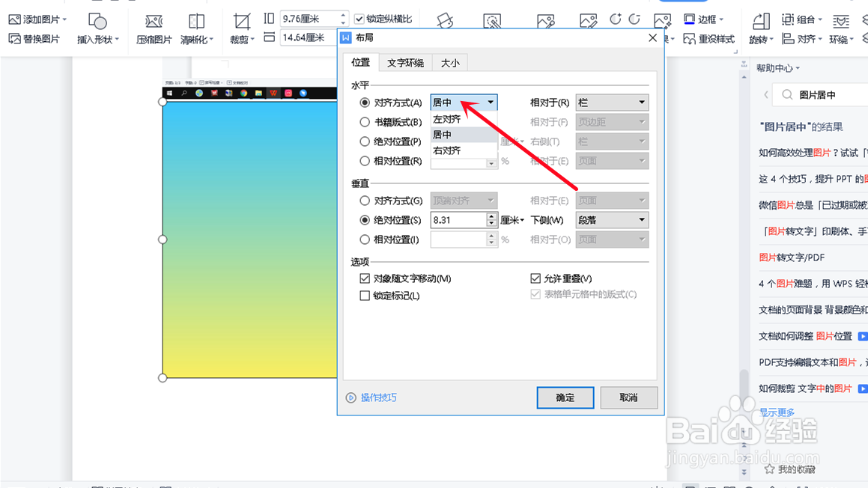Click in 8.31 absolute position field
The image size is (868, 488).
[x=458, y=219]
